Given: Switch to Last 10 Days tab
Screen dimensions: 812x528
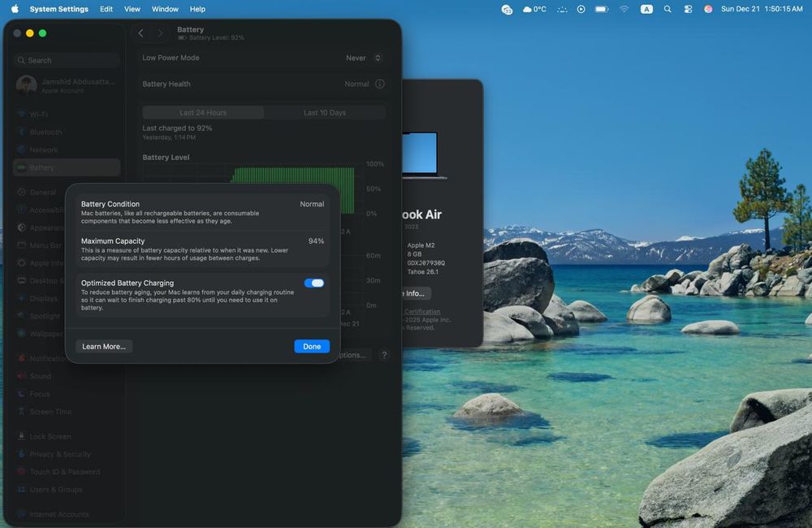Looking at the screenshot, I should 324,113.
